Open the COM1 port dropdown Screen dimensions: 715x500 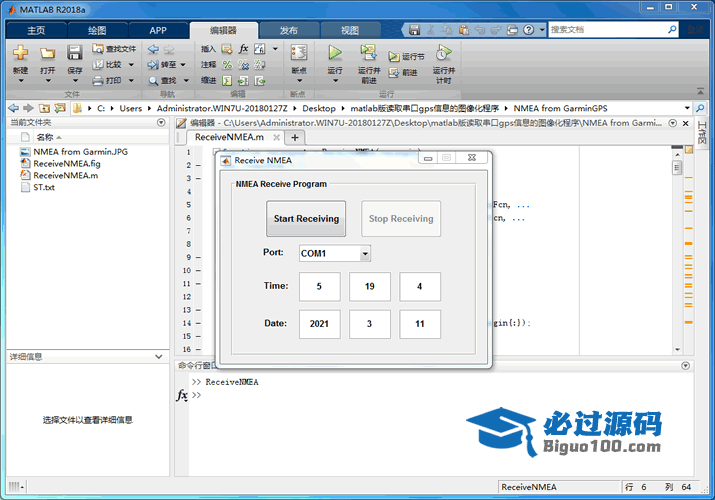click(x=365, y=253)
